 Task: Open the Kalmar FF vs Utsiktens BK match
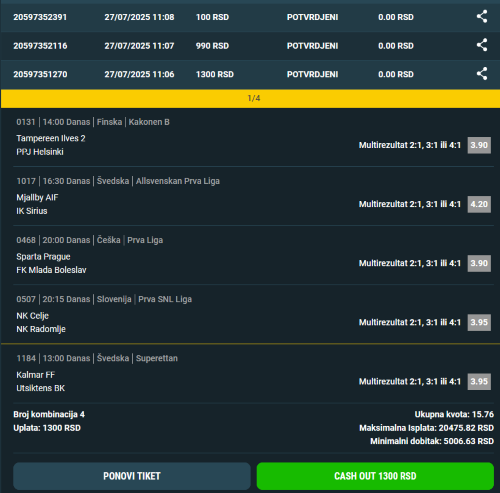41,381
